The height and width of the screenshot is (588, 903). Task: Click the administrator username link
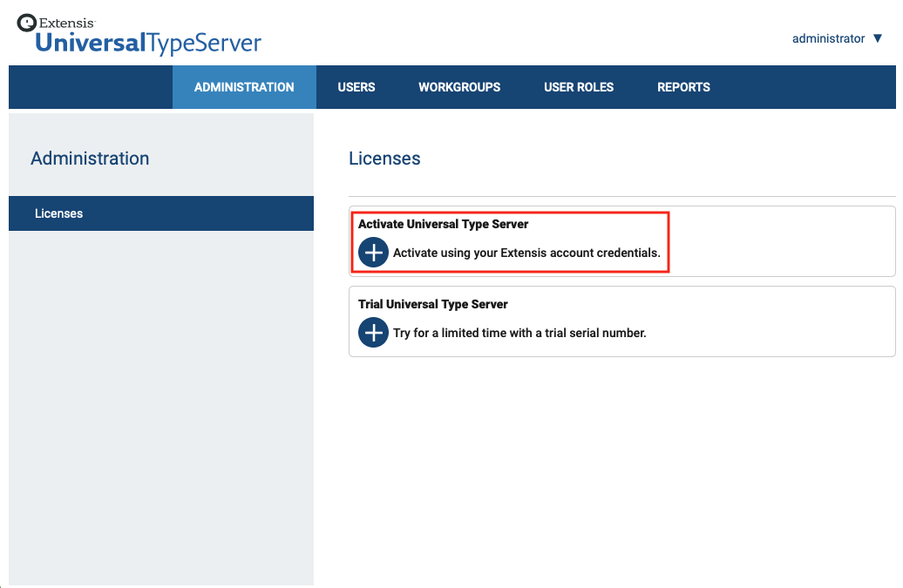point(828,38)
